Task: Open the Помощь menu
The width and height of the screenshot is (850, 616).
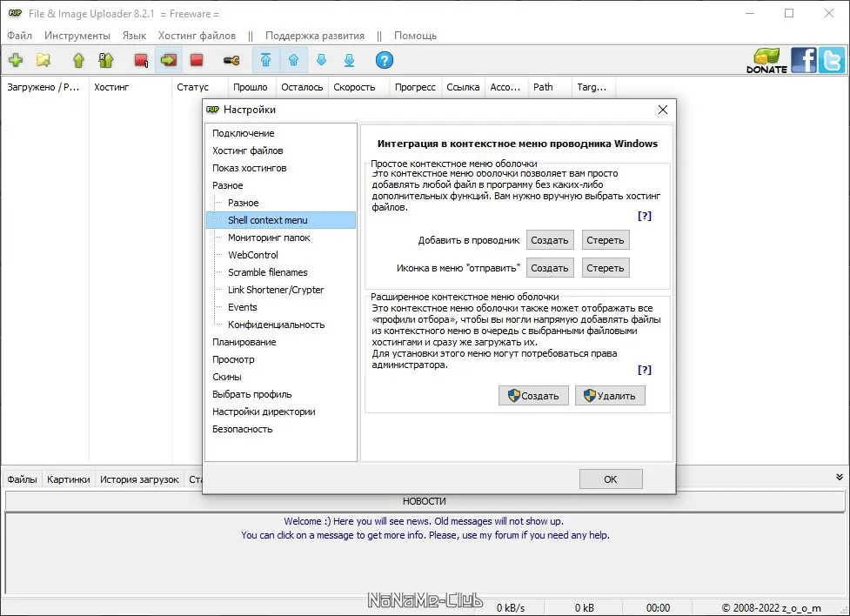Action: coord(415,36)
